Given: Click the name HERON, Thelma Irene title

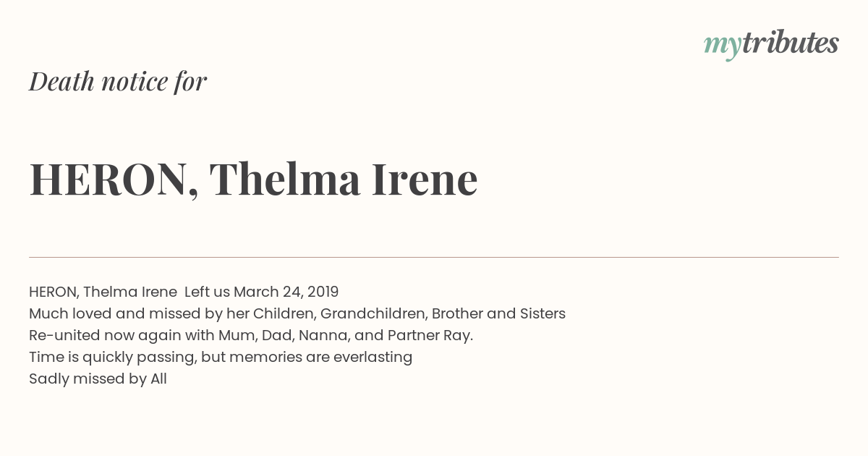Looking at the screenshot, I should coord(253,179).
